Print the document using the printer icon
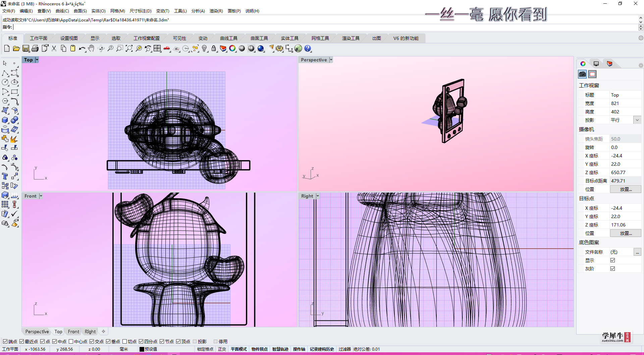The width and height of the screenshot is (644, 355). pos(35,49)
